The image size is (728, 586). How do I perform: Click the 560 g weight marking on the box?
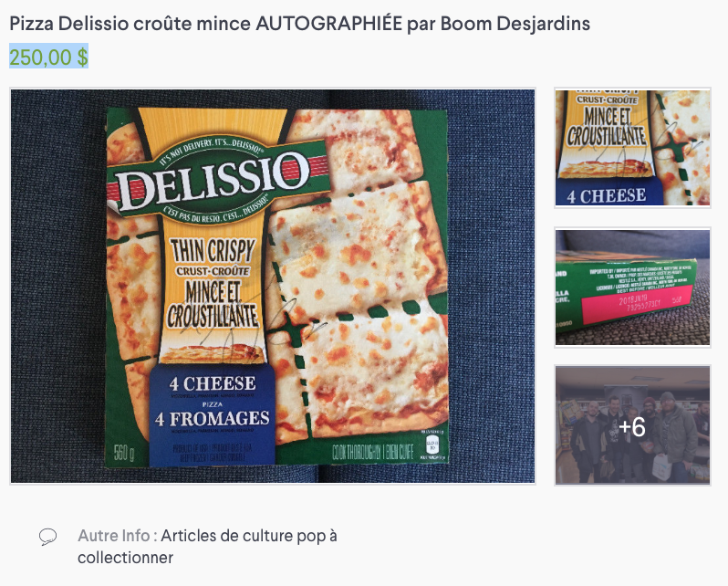(x=124, y=453)
